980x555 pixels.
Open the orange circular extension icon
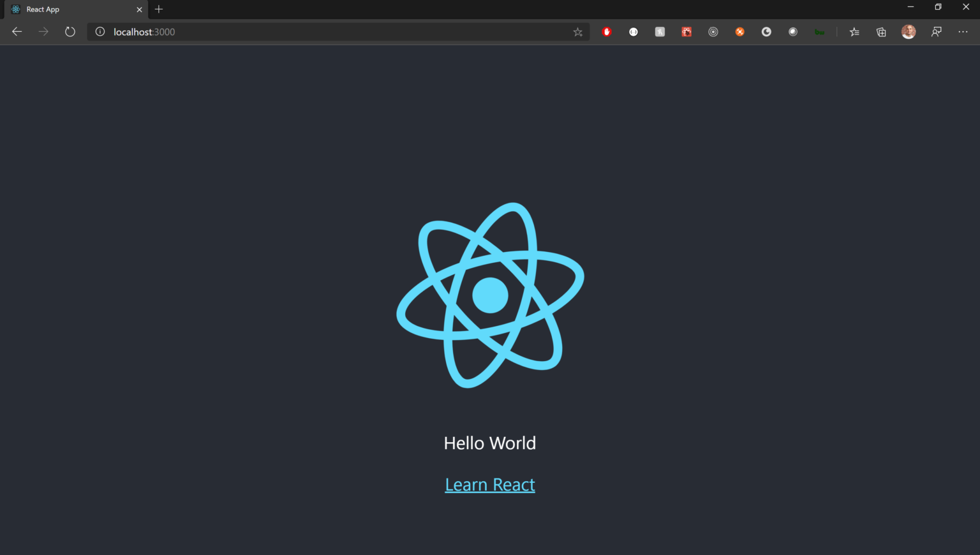pyautogui.click(x=739, y=31)
